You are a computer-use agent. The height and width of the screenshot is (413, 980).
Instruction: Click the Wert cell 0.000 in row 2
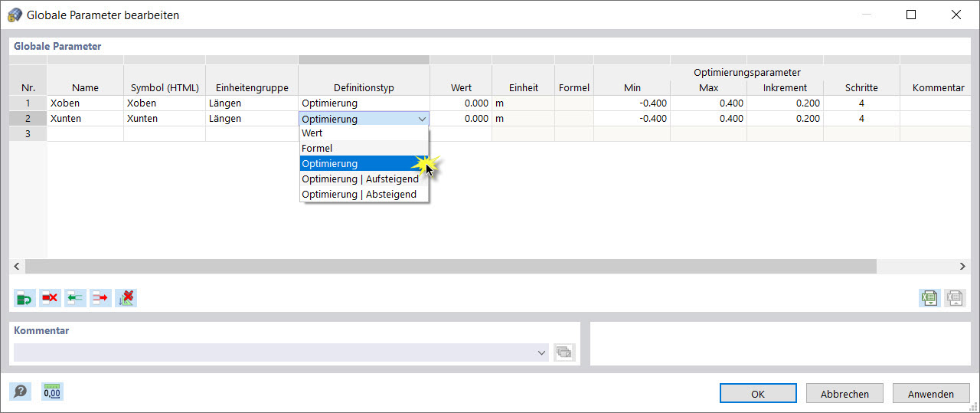461,119
